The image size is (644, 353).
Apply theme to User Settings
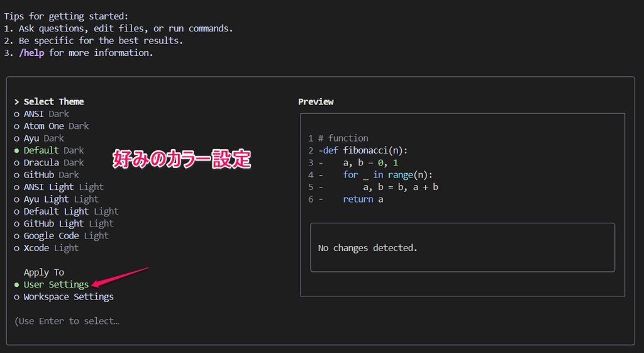(x=52, y=285)
